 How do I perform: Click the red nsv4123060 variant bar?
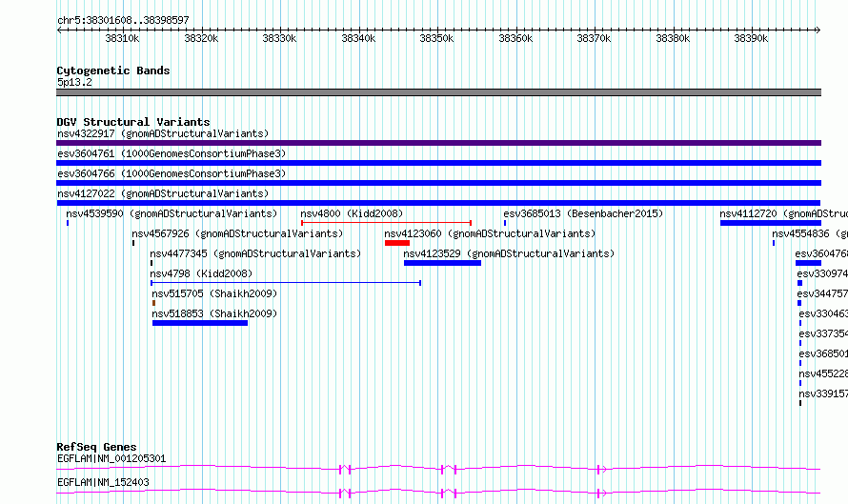397,243
